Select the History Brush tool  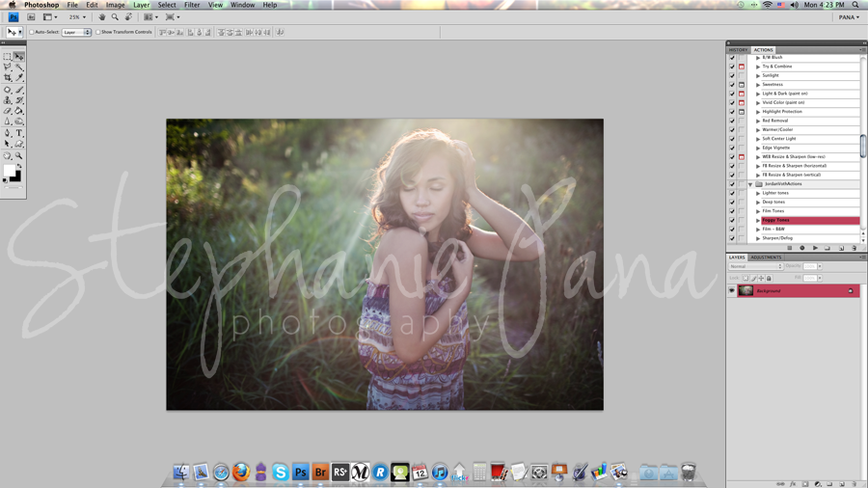19,100
